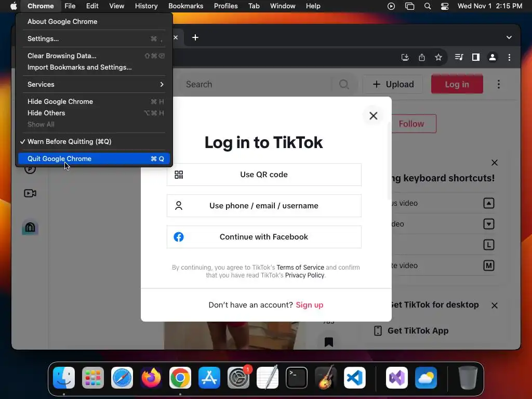Click Chrome's install app icon

(x=405, y=57)
